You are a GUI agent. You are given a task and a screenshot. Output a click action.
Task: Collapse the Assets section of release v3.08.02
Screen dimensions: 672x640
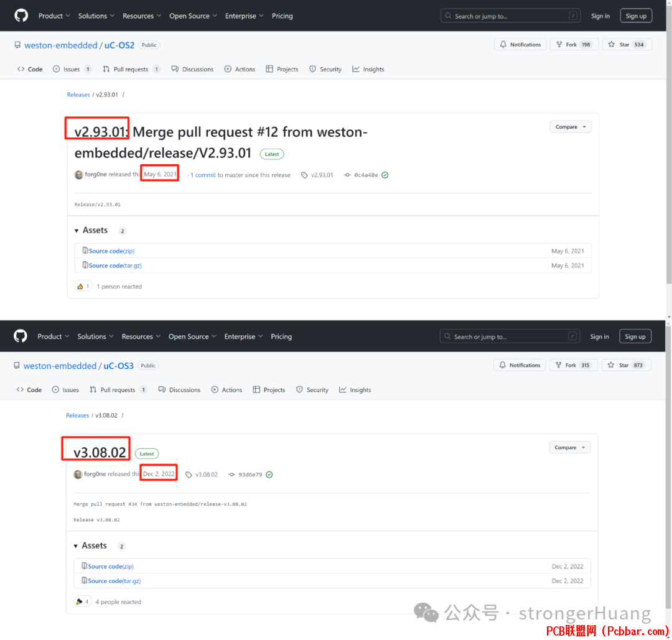click(90, 545)
